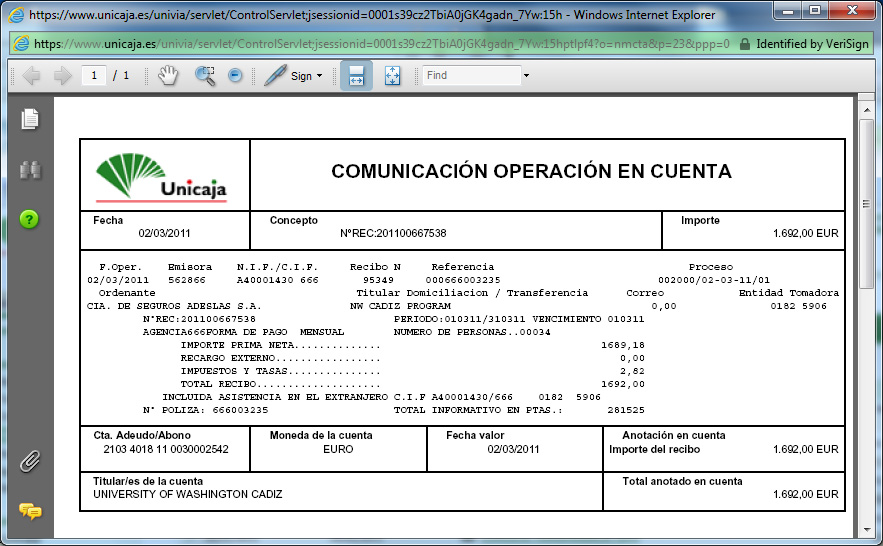883x546 pixels.
Task: Open the Pages thumbnails panel
Action: point(30,119)
